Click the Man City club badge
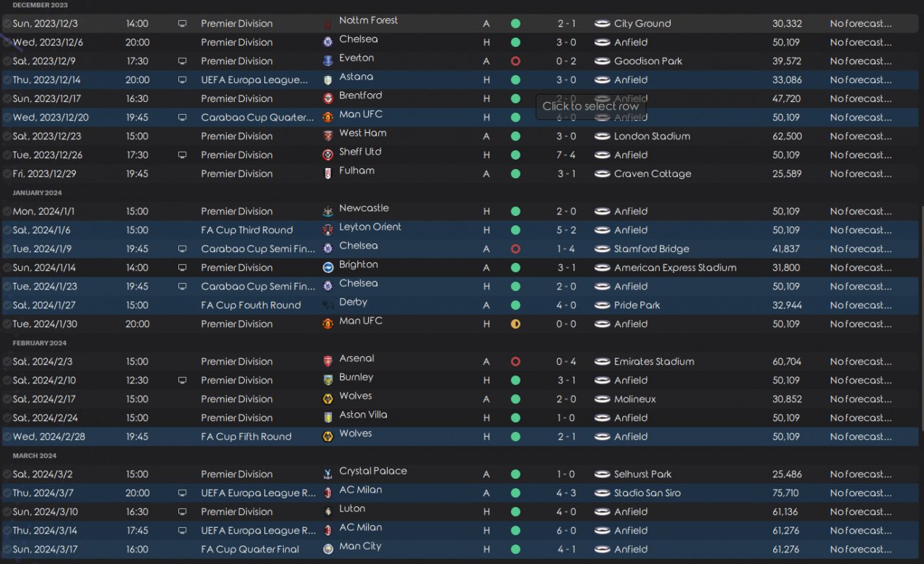The image size is (924, 564). (x=328, y=549)
